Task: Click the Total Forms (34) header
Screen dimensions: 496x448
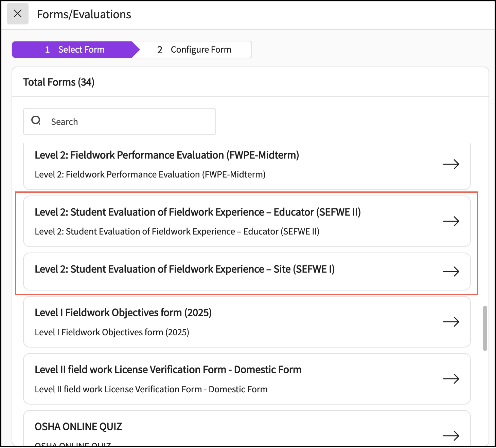Action: 59,82
